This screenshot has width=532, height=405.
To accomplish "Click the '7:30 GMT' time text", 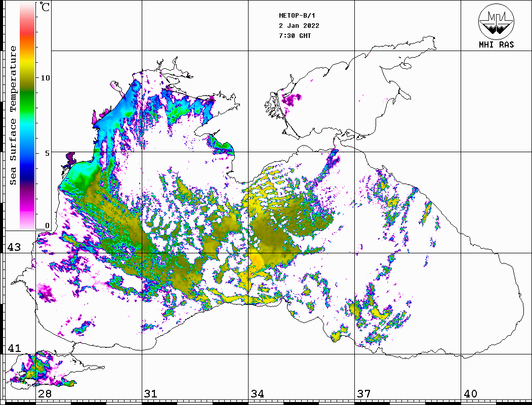I will point(295,35).
